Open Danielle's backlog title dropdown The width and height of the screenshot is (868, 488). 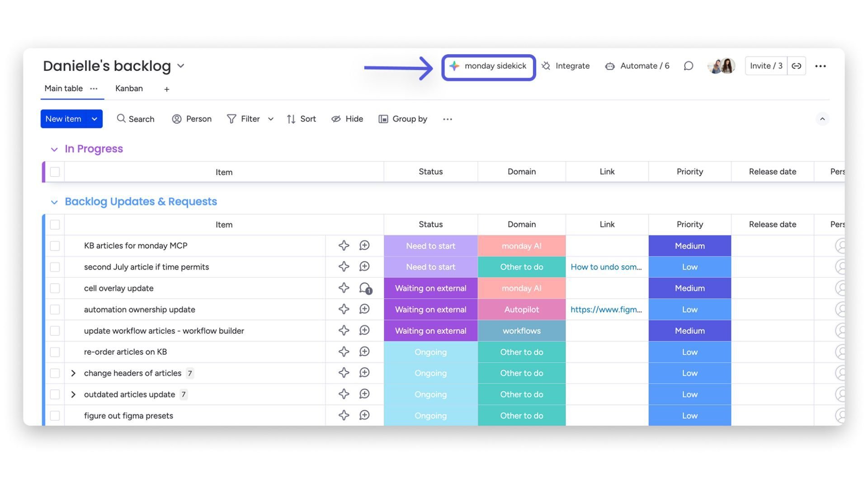(181, 66)
